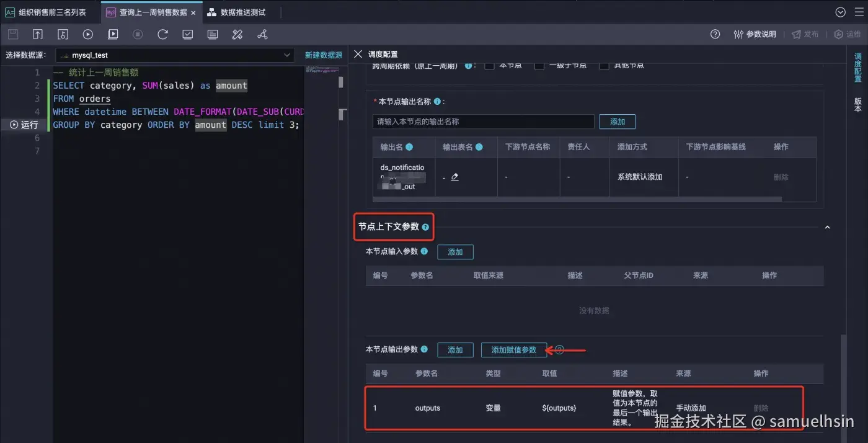868x443 pixels.
Task: Open 版本 in the right sidebar
Action: pos(858,104)
